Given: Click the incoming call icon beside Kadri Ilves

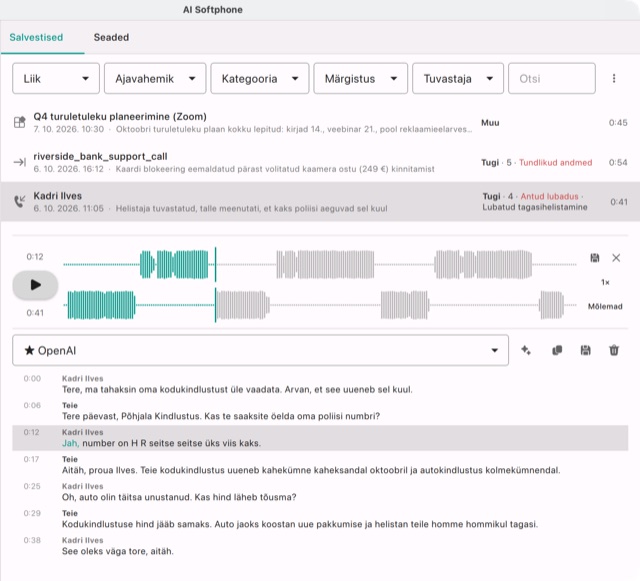Looking at the screenshot, I should coord(20,201).
